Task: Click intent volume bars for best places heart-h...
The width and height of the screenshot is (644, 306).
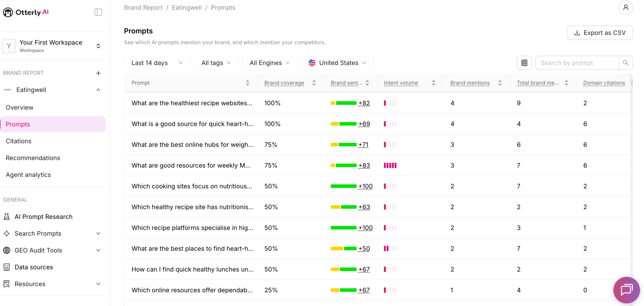Action: pyautogui.click(x=390, y=248)
